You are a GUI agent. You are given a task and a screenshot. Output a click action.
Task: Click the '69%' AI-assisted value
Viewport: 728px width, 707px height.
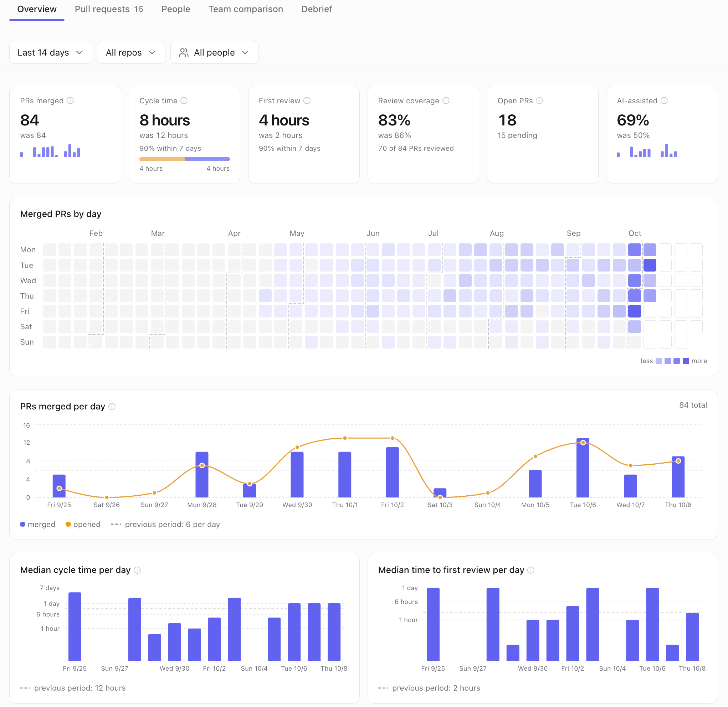(x=633, y=120)
